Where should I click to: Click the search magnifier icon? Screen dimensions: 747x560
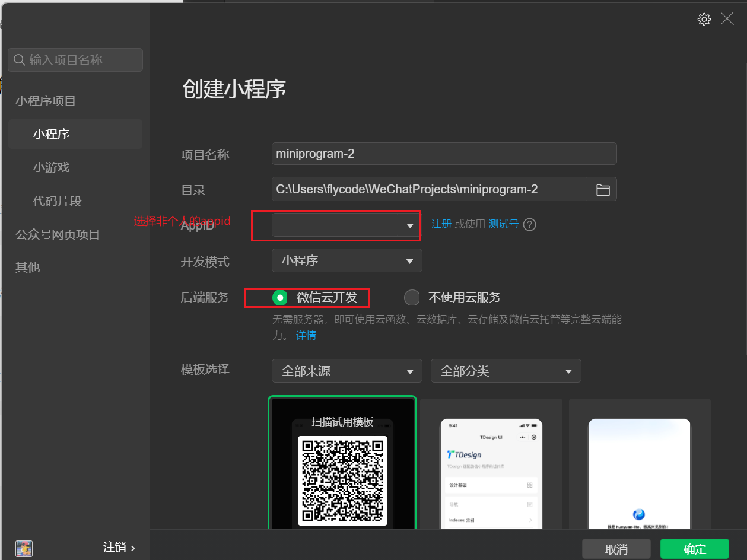[19, 60]
